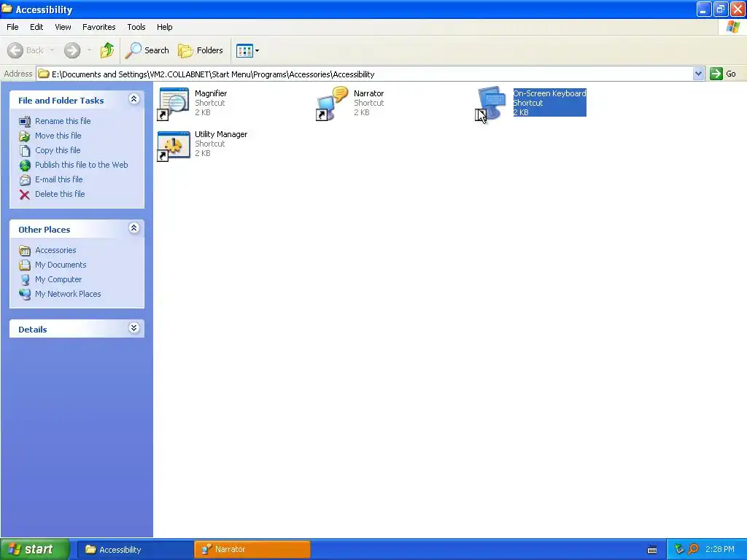
Task: Click the Utility Manager file name text
Action: [x=221, y=135]
